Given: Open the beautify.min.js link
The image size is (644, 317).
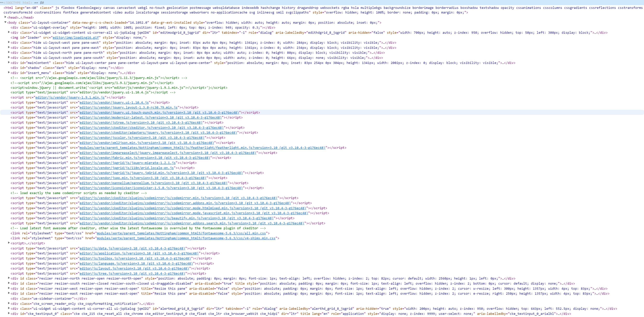Looking at the screenshot, I should click(x=176, y=218).
